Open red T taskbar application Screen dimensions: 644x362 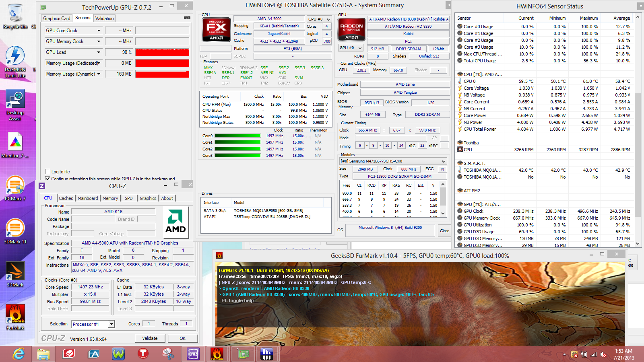coord(143,354)
